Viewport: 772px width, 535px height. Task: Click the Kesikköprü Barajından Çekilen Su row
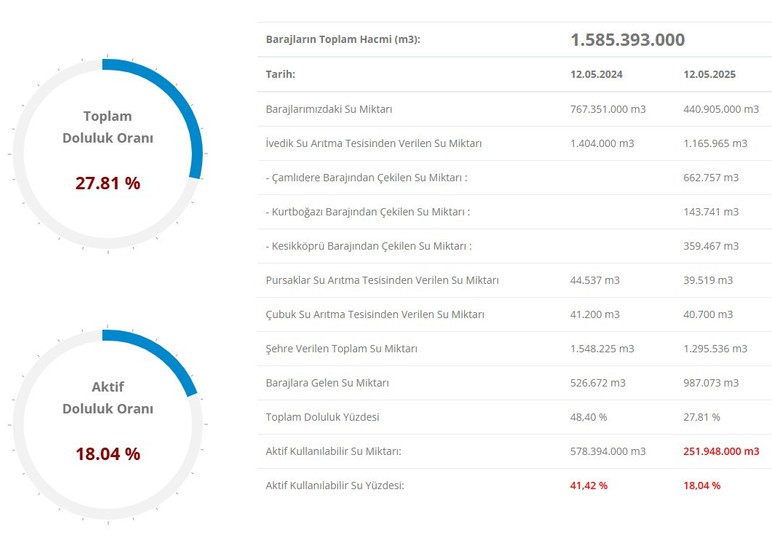tap(515, 246)
